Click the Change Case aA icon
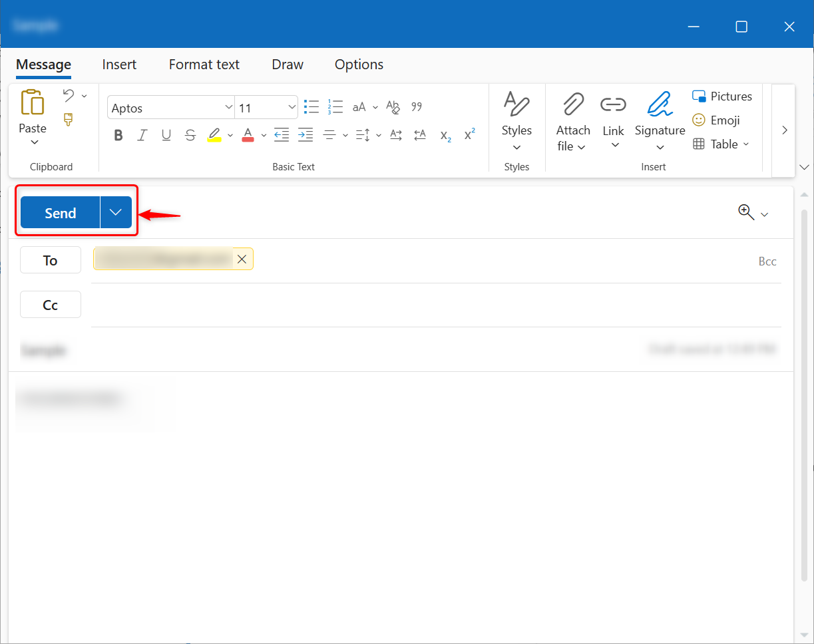The image size is (814, 644). pos(359,107)
